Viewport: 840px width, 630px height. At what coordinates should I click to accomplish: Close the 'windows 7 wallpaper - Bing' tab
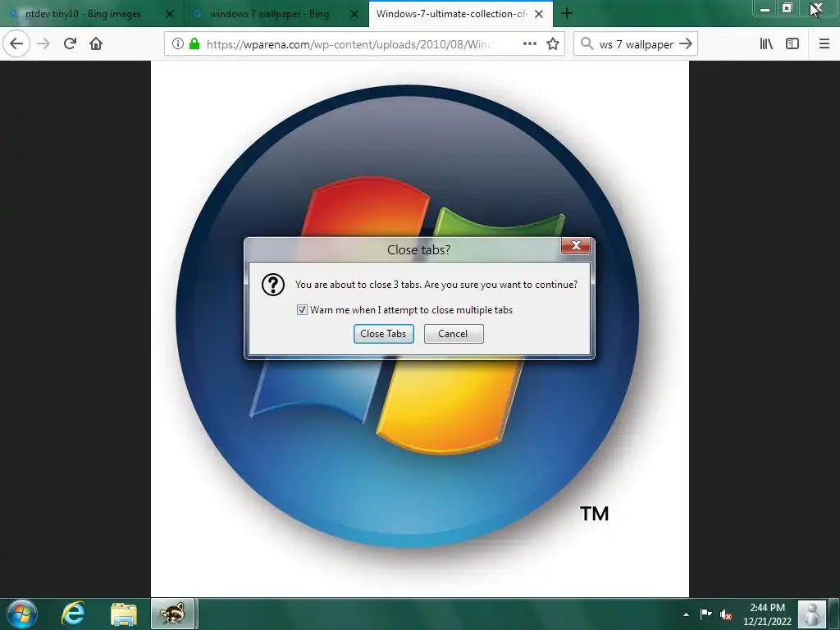[354, 14]
